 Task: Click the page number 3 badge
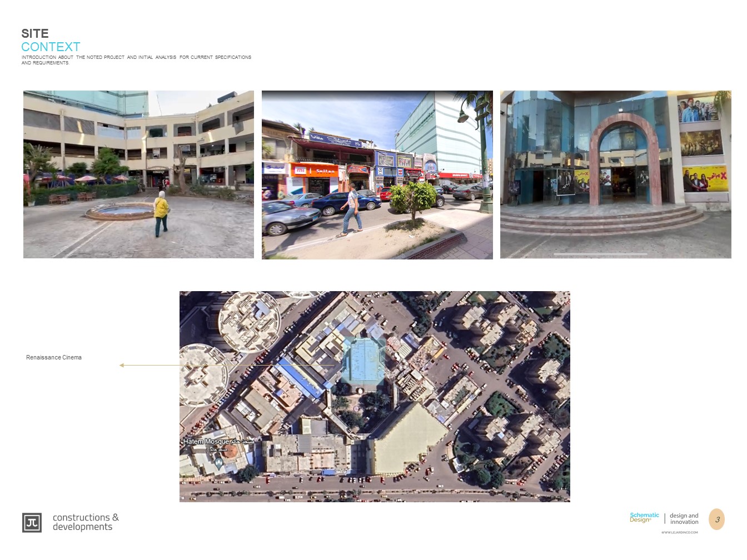point(718,519)
